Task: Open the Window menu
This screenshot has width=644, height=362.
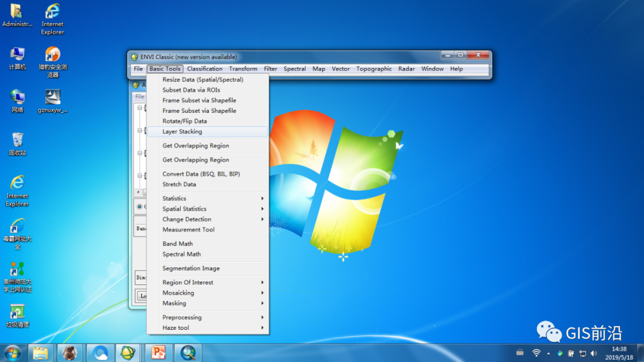Action: (x=432, y=69)
